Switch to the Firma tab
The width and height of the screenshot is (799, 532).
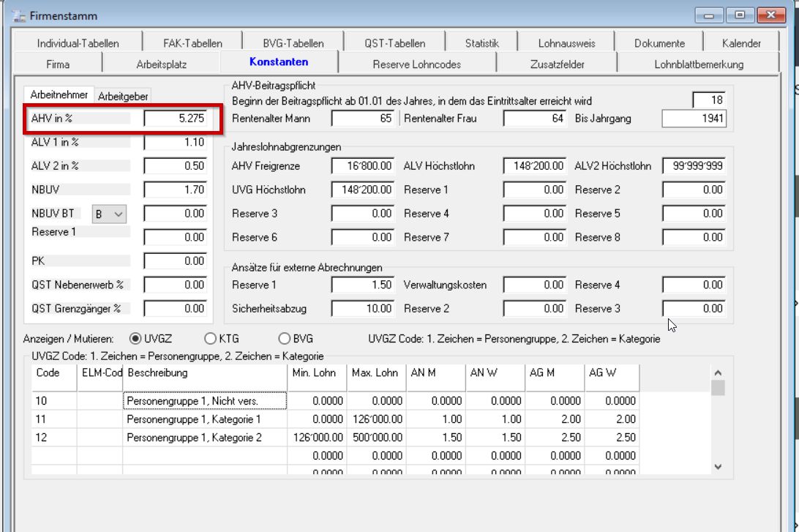coord(58,64)
